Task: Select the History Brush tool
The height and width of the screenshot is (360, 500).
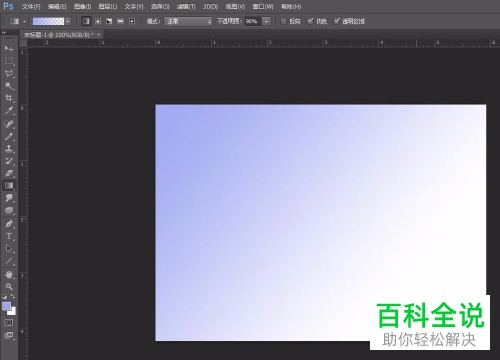Action: [9, 161]
